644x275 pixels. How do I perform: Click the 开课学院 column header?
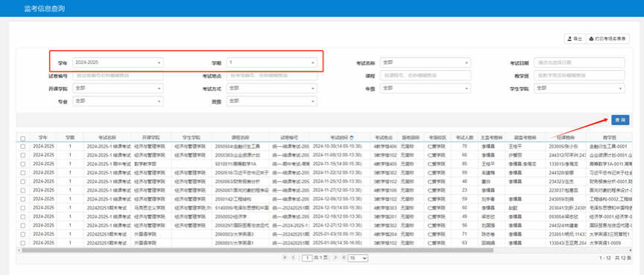tap(151, 137)
